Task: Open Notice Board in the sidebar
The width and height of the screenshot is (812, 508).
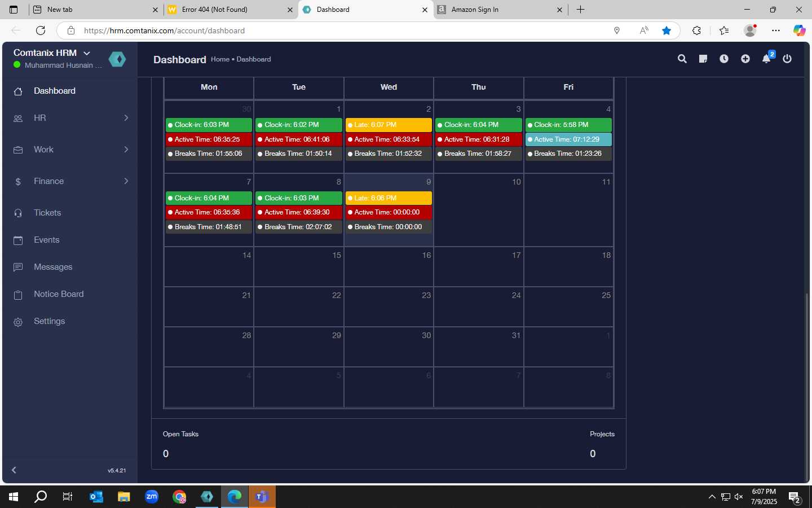Action: pyautogui.click(x=59, y=294)
